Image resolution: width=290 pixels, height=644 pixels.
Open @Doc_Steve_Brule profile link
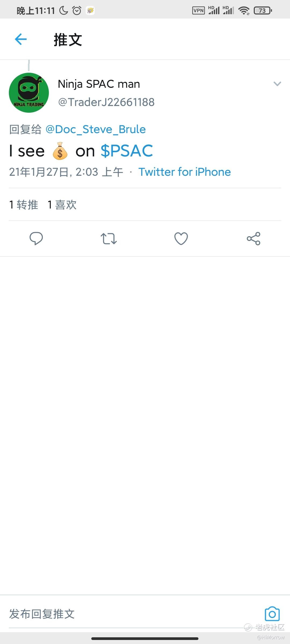pos(96,129)
